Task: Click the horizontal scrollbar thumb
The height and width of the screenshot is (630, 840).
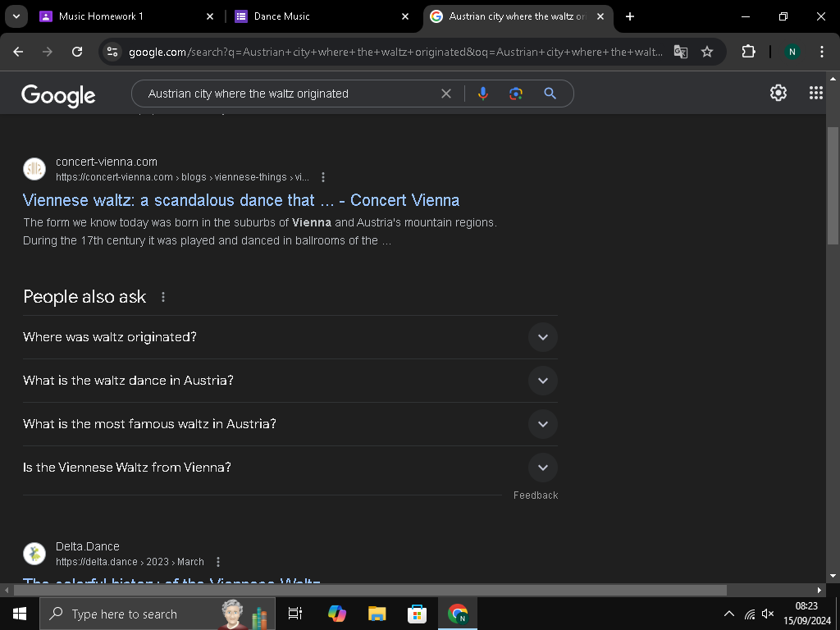Action: tap(370, 591)
